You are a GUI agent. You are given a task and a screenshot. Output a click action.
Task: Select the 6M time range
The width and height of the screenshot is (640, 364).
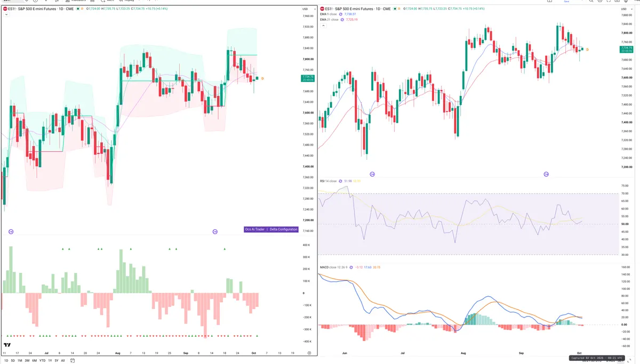(34, 361)
